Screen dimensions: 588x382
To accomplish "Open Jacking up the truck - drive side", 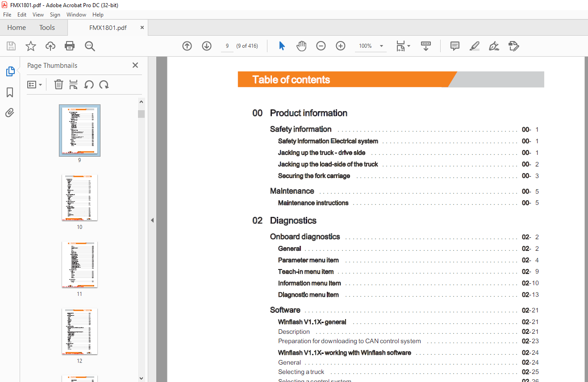I will coord(321,153).
